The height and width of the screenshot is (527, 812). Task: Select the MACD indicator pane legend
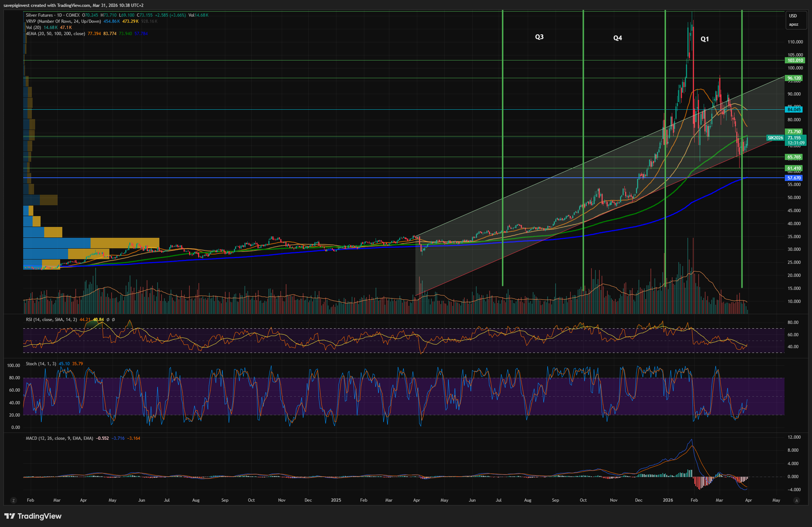[x=59, y=438]
